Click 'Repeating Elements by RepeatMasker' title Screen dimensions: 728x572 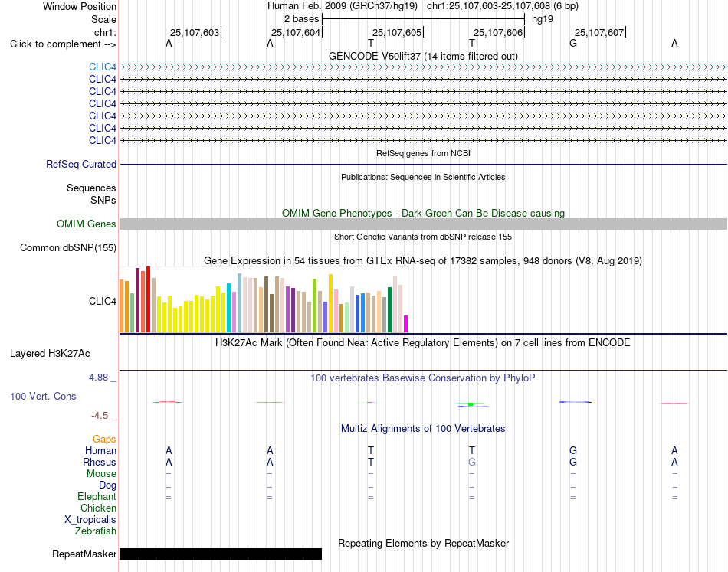(423, 543)
